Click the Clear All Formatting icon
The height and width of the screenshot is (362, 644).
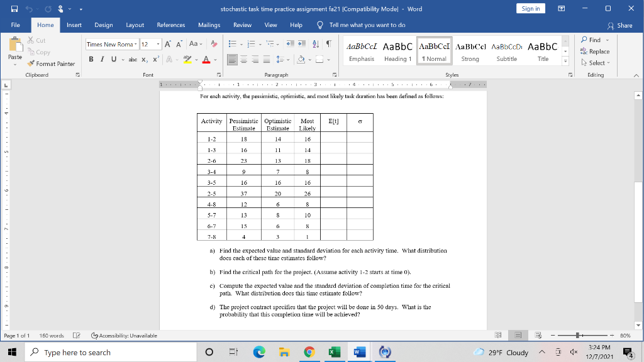[215, 44]
